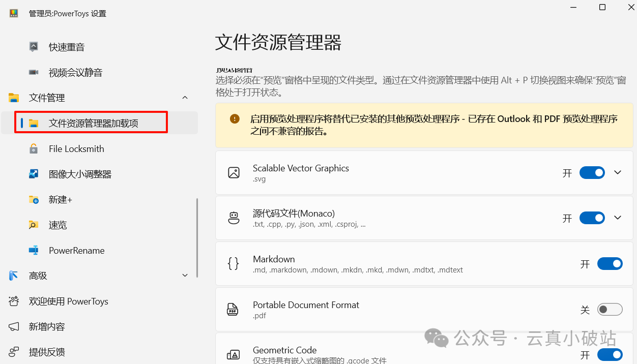Click the 快速重音 sidebar icon
The width and height of the screenshot is (637, 364).
pyautogui.click(x=34, y=47)
